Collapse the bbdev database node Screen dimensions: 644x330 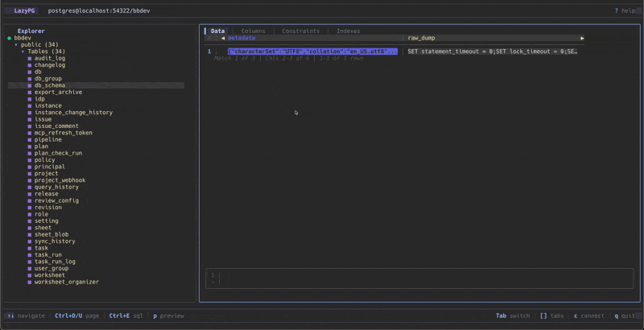pos(23,38)
